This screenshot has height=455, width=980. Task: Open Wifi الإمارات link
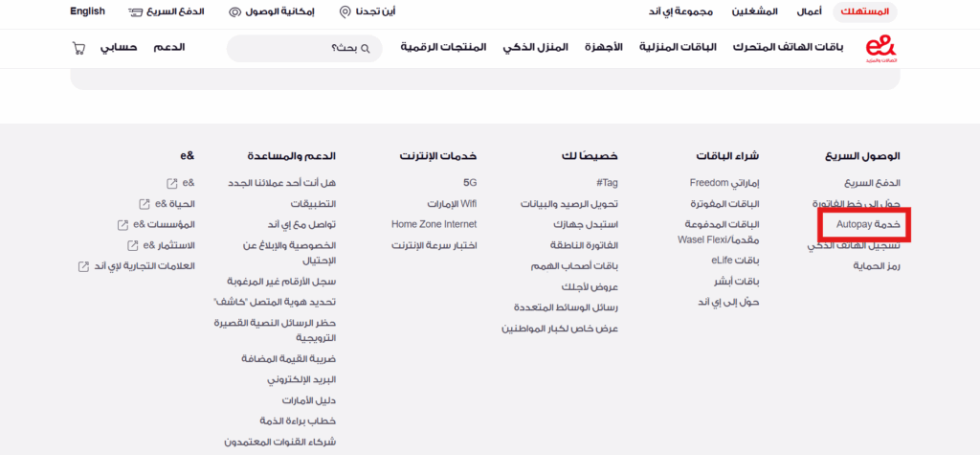pos(452,204)
